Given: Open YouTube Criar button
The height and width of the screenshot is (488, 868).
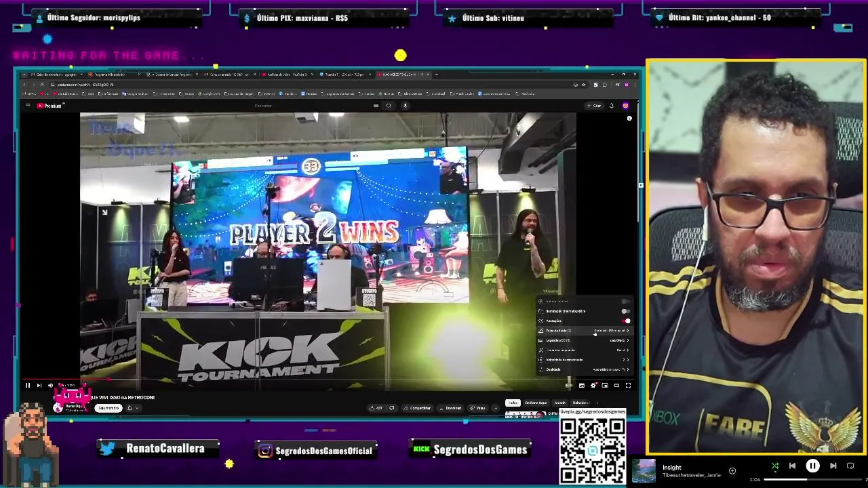Looking at the screenshot, I should (x=594, y=106).
